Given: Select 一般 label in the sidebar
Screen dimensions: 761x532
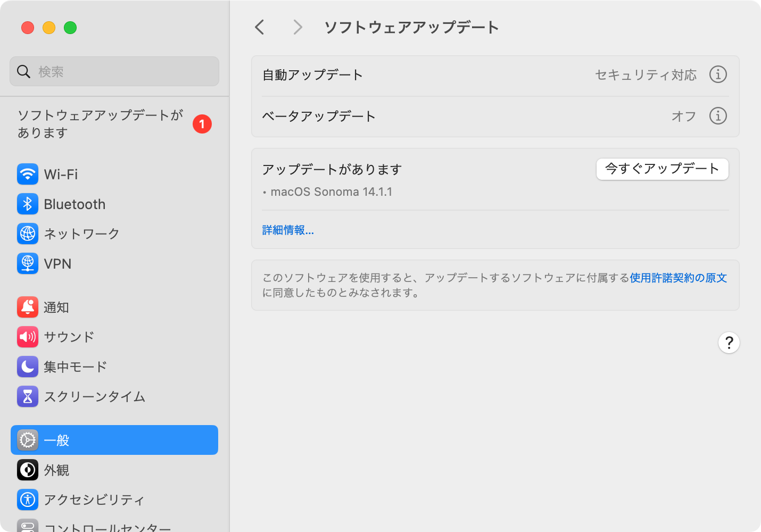Looking at the screenshot, I should [x=56, y=440].
